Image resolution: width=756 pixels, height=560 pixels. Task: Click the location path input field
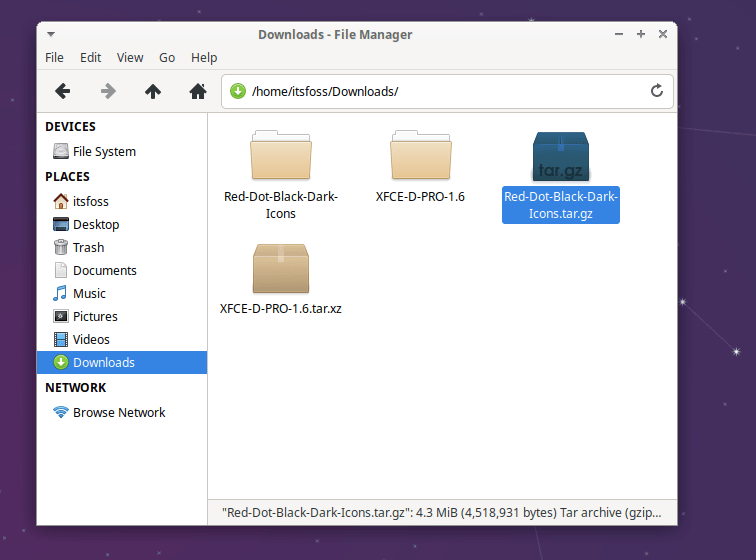point(440,91)
